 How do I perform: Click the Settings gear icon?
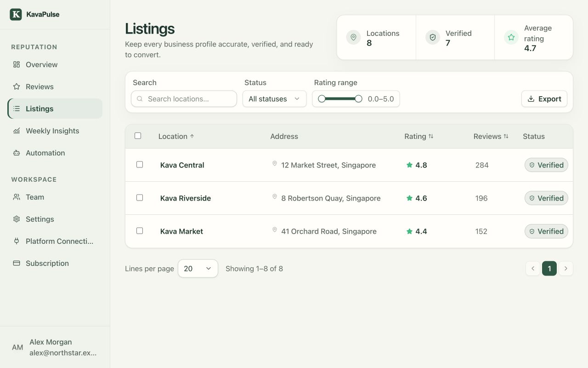tap(17, 219)
